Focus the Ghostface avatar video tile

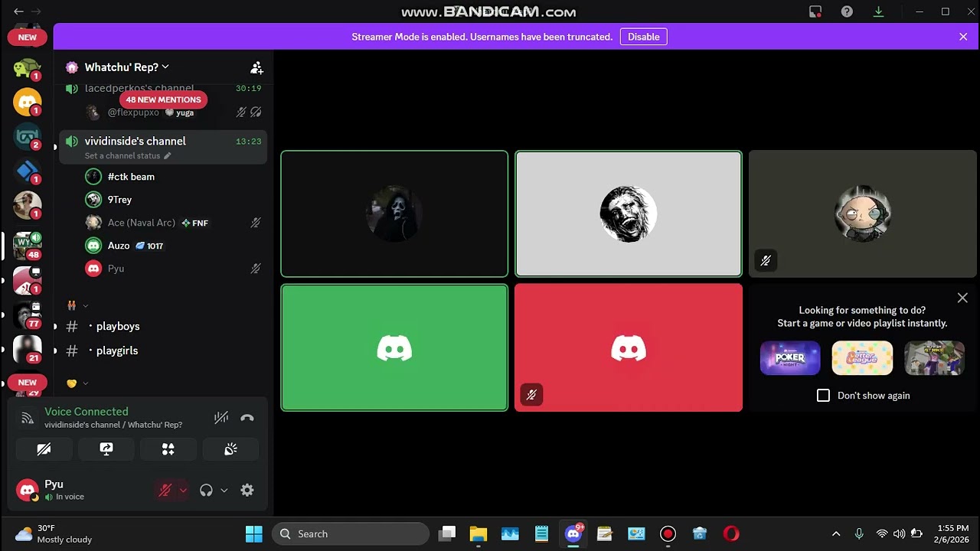[394, 214]
